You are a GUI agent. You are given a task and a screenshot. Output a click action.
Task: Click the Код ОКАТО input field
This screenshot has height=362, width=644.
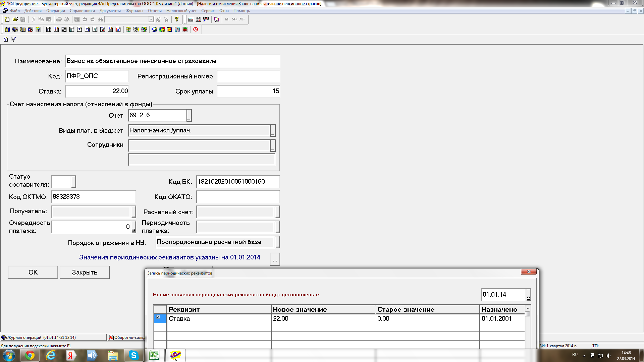pos(238,197)
